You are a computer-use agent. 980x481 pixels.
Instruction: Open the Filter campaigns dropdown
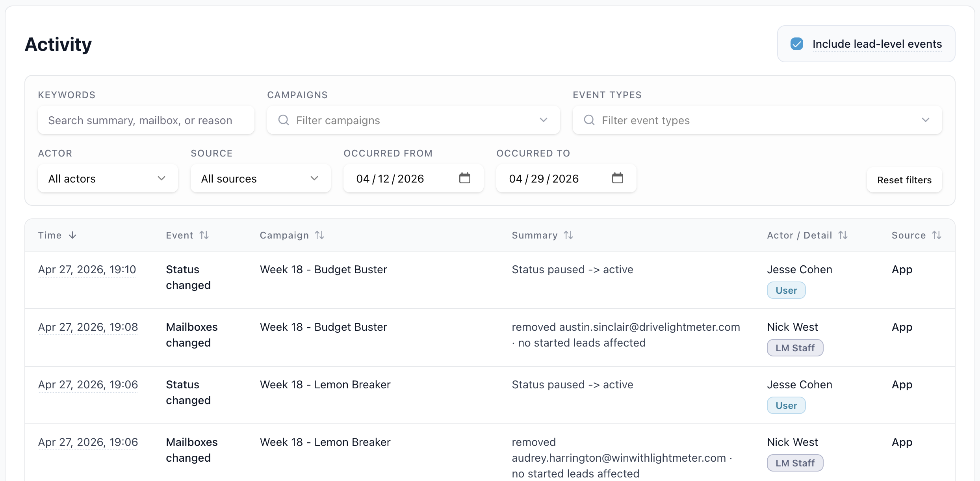point(413,120)
